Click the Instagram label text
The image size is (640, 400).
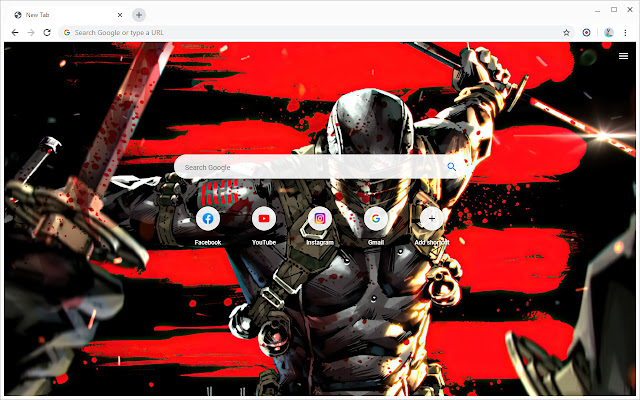(320, 242)
